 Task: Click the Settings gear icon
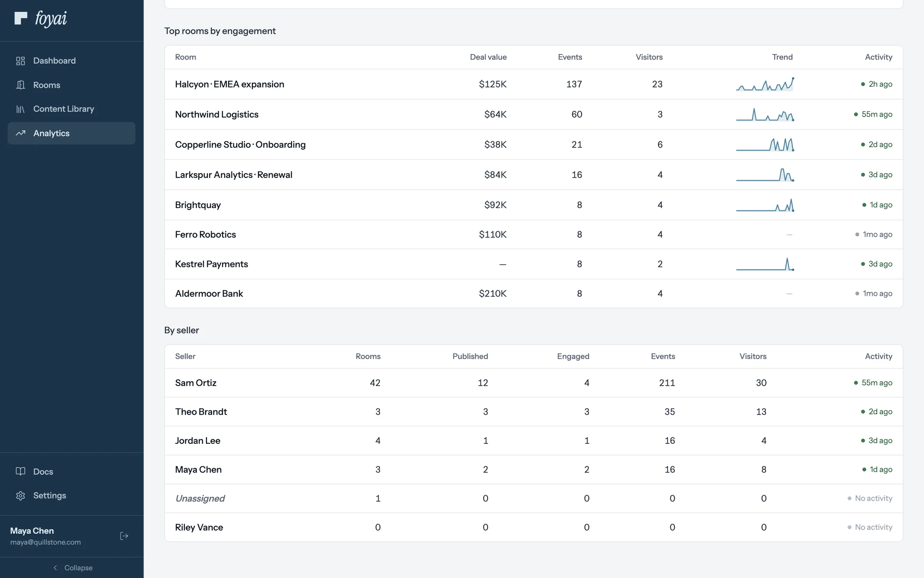(x=20, y=496)
